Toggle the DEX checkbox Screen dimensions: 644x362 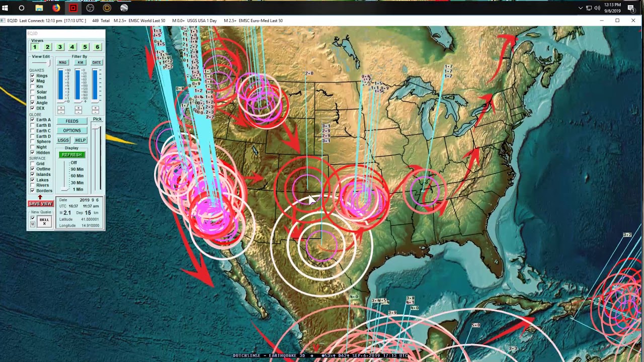pyautogui.click(x=32, y=108)
